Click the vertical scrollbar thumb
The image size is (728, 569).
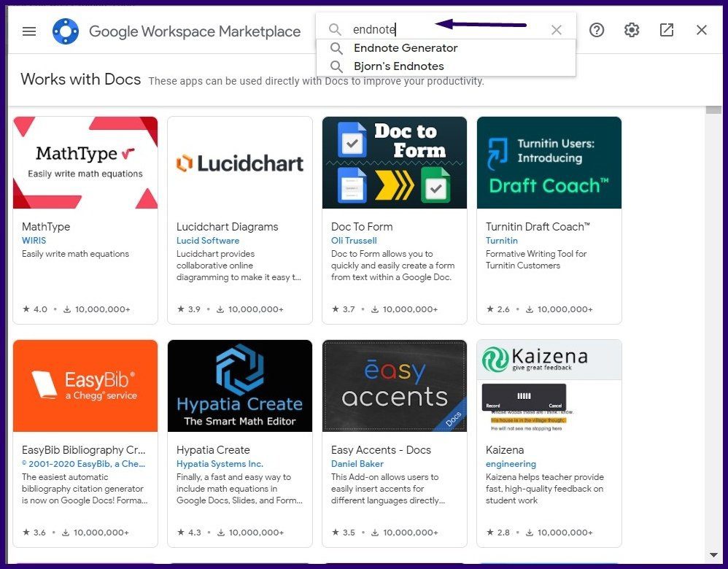(713, 109)
